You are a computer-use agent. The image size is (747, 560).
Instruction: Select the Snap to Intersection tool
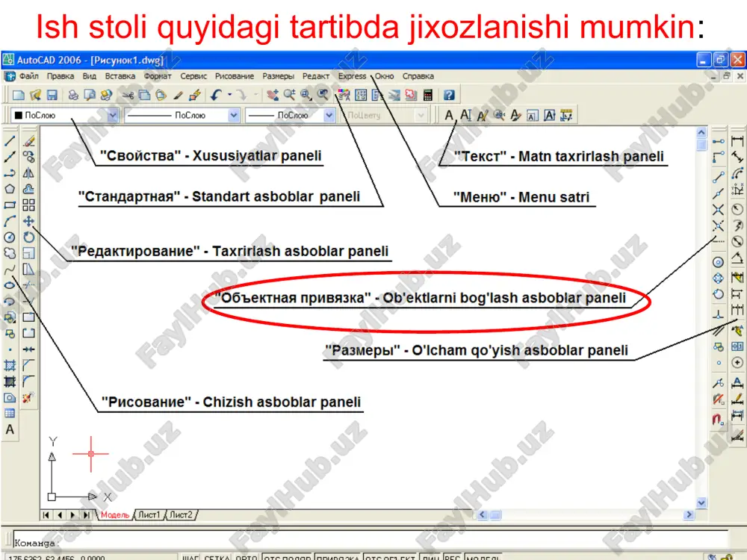coord(719,210)
